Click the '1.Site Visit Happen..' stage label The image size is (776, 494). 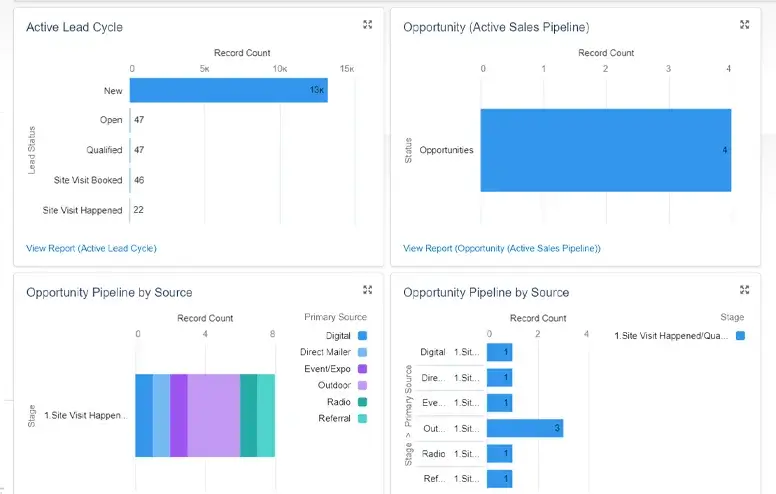tap(86, 415)
